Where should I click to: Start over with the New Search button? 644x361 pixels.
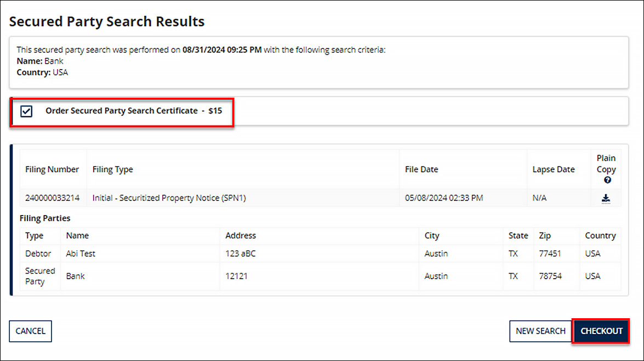click(x=540, y=331)
